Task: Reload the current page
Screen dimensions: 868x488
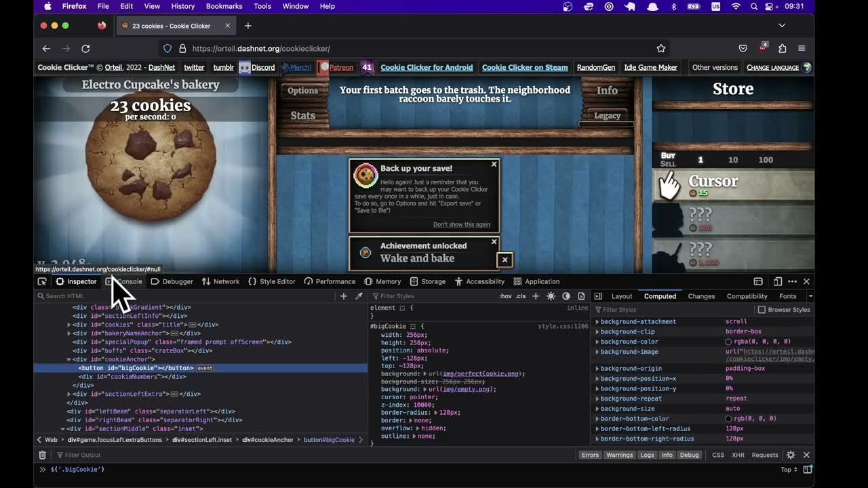Action: pos(85,48)
